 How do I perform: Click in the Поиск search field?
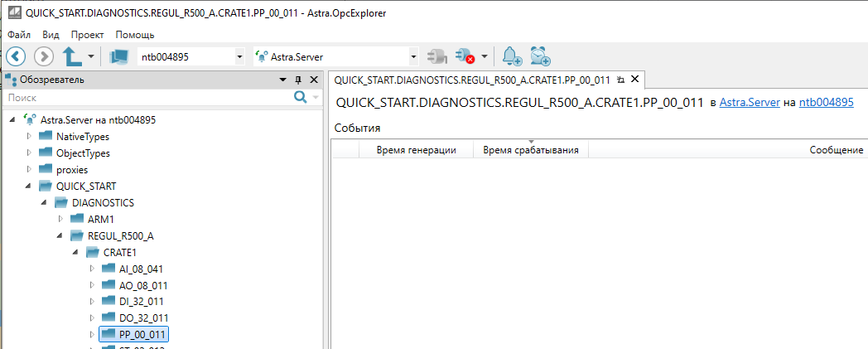(x=145, y=98)
